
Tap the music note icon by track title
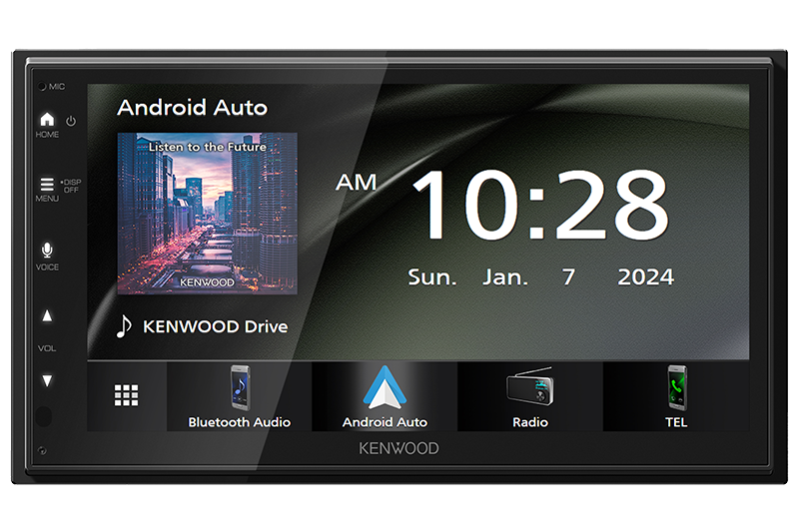pyautogui.click(x=124, y=326)
